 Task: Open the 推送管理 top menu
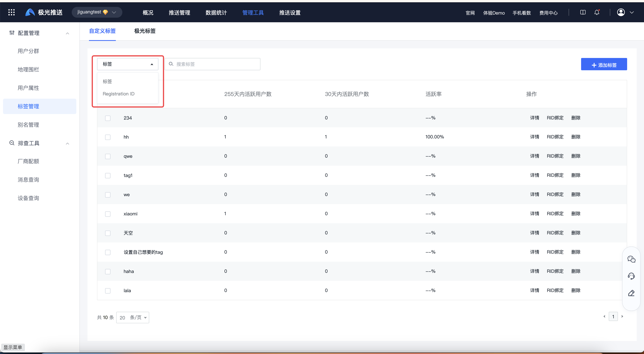pos(180,12)
